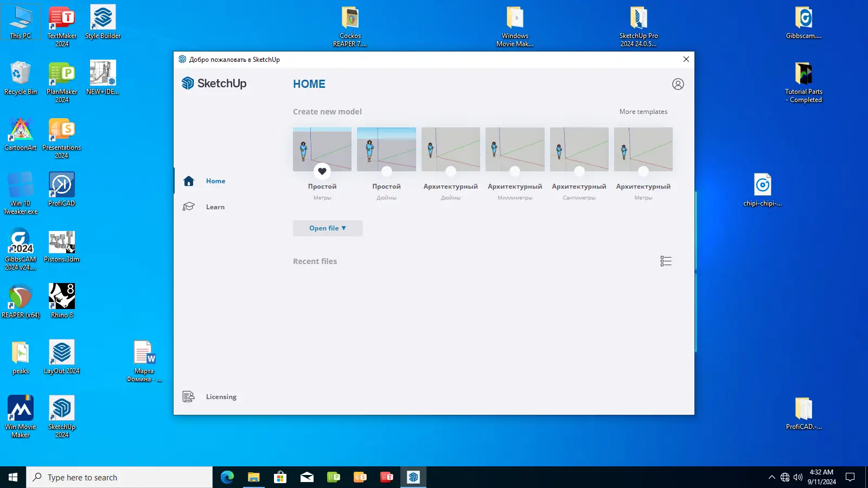The width and height of the screenshot is (868, 488).
Task: Mark Простой Дюймы template as default
Action: coord(386,171)
